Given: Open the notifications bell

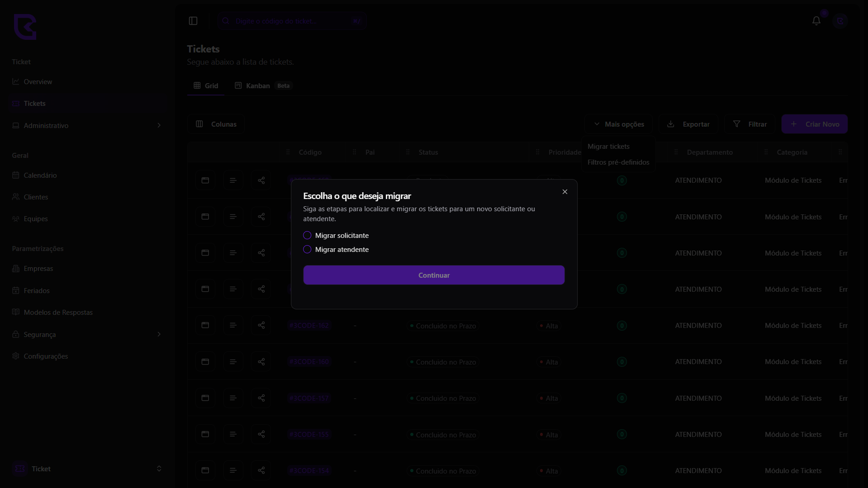Looking at the screenshot, I should click(816, 21).
